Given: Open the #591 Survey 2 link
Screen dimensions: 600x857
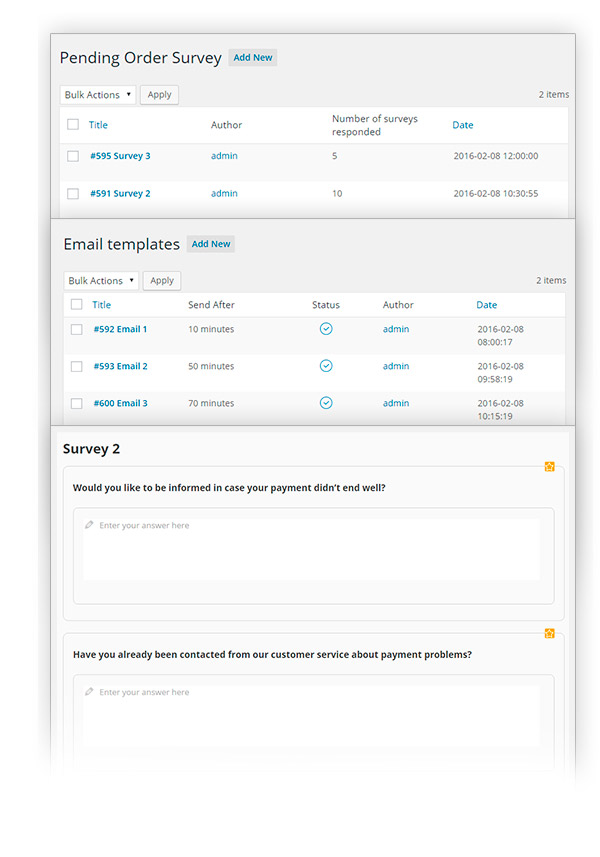Looking at the screenshot, I should click(x=120, y=193).
